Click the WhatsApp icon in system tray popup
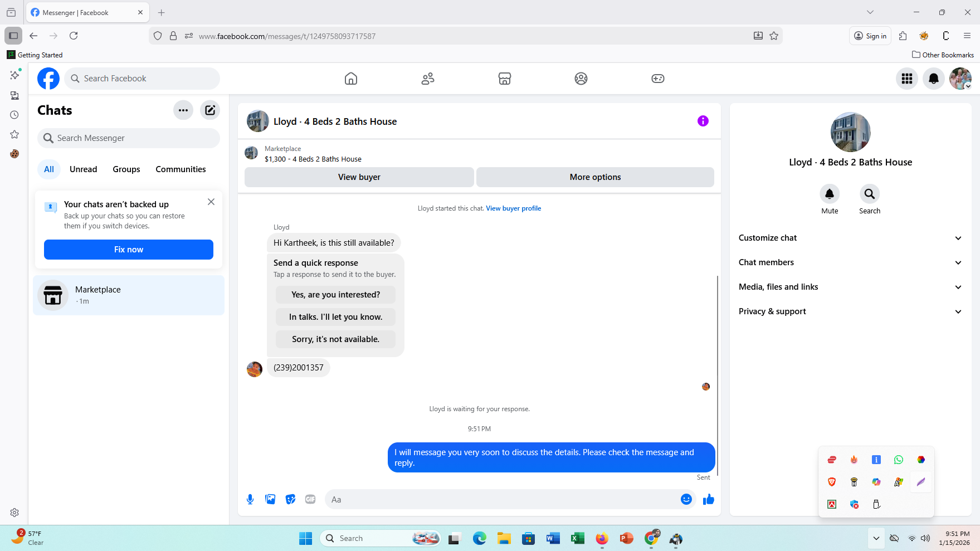980x551 pixels. [x=899, y=460]
